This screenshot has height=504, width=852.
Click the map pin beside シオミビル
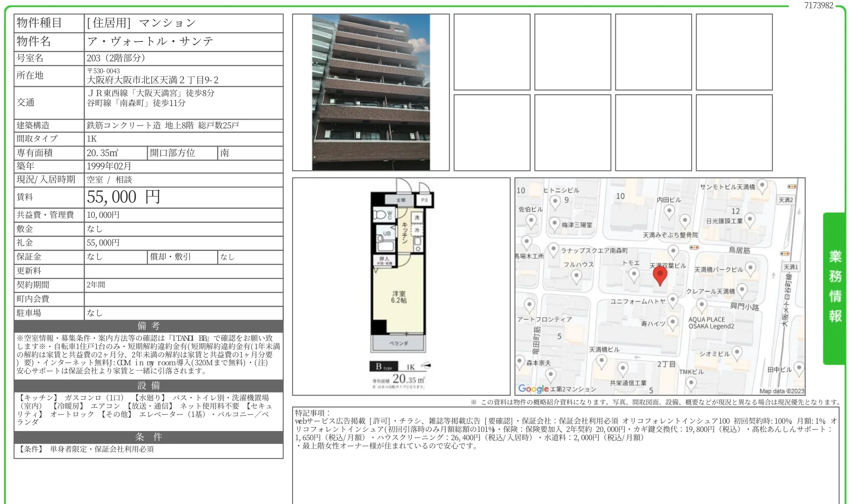click(x=737, y=353)
